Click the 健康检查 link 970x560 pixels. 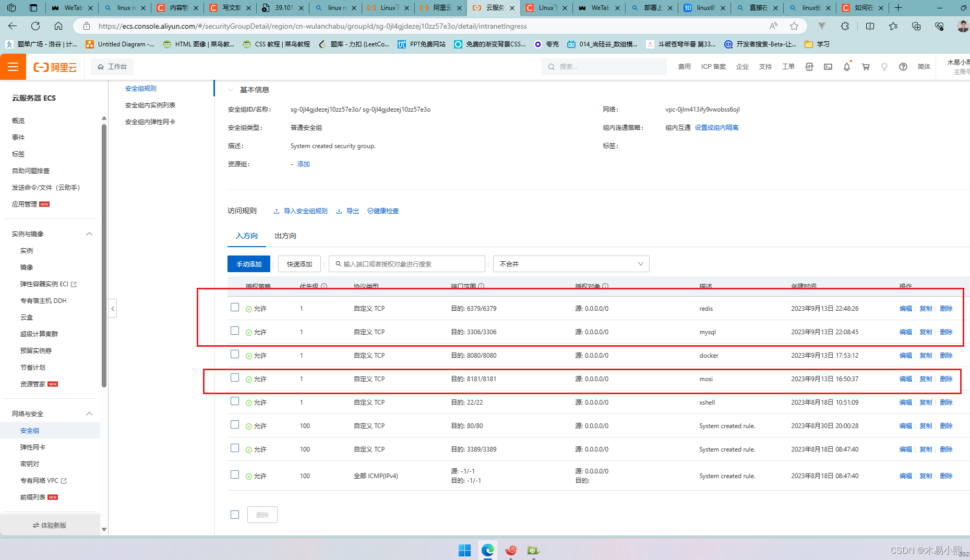[x=383, y=211]
